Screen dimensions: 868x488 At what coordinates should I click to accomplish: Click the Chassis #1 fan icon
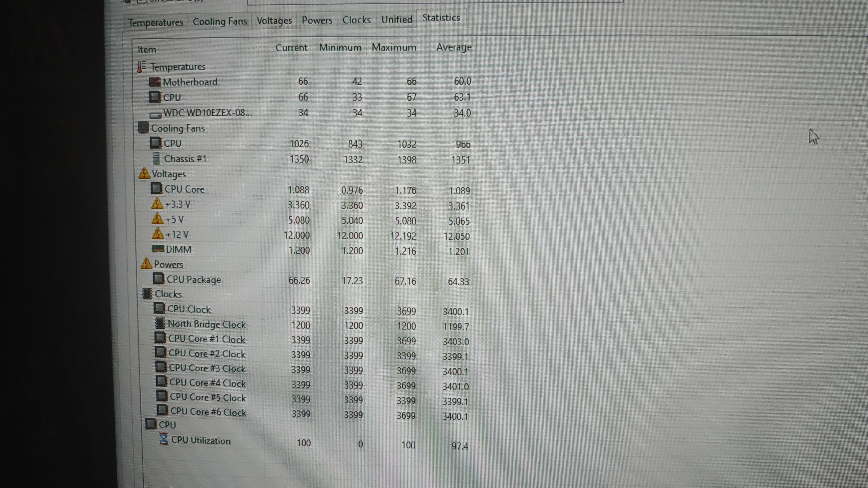point(156,158)
